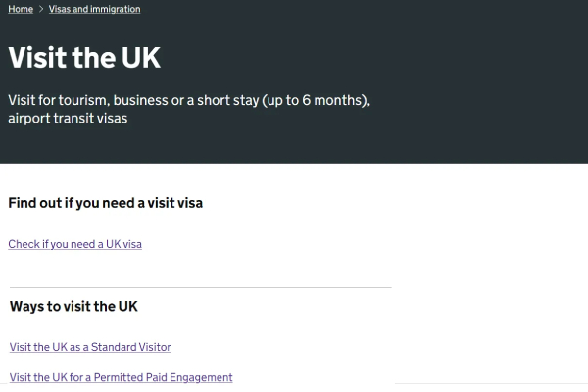Viewport: 588px width, 392px height.
Task: Open Visas and immigration breadcrumb link
Action: [x=95, y=10]
